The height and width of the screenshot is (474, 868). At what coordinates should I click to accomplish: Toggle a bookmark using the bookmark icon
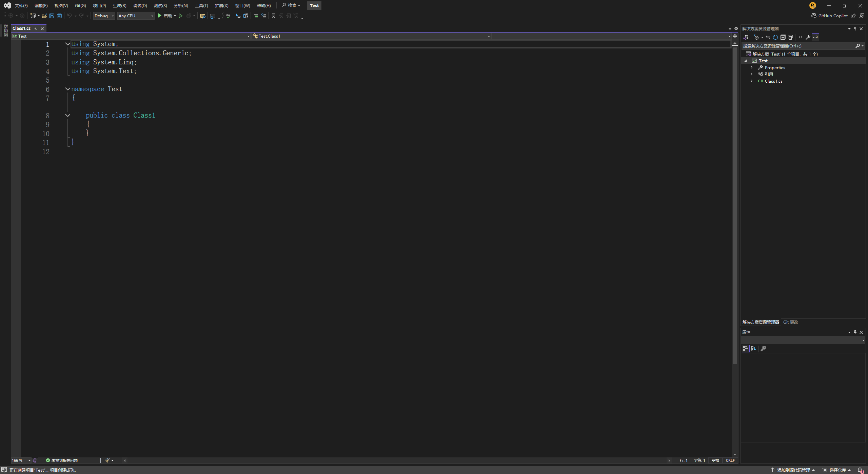coord(273,16)
